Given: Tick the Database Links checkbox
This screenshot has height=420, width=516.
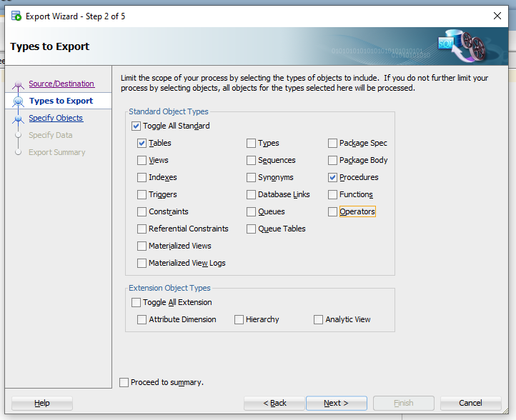Looking at the screenshot, I should pyautogui.click(x=251, y=194).
